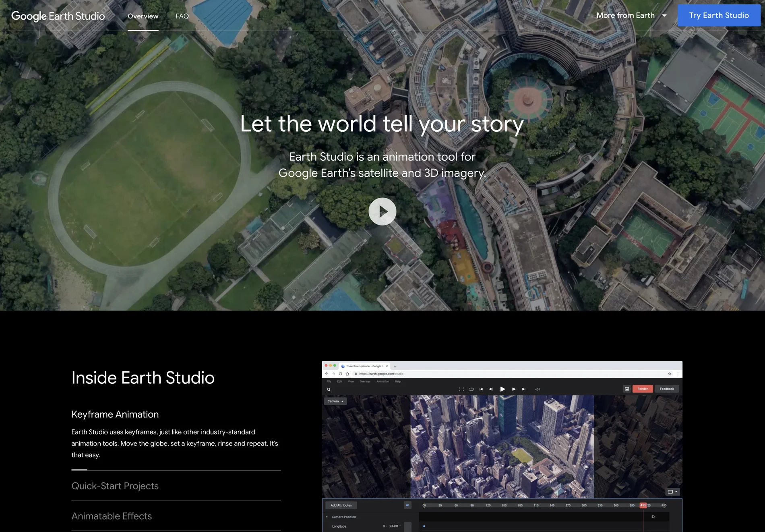Click the 450 end marker on timeline
The width and height of the screenshot is (765, 532).
coord(664,505)
